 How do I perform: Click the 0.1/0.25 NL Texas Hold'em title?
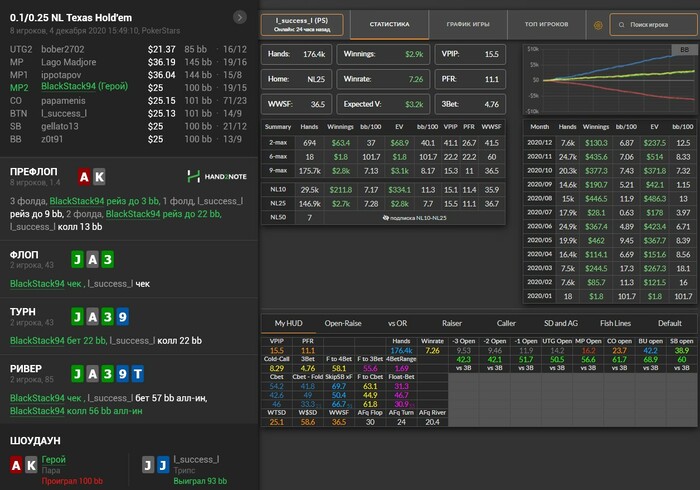pyautogui.click(x=71, y=18)
